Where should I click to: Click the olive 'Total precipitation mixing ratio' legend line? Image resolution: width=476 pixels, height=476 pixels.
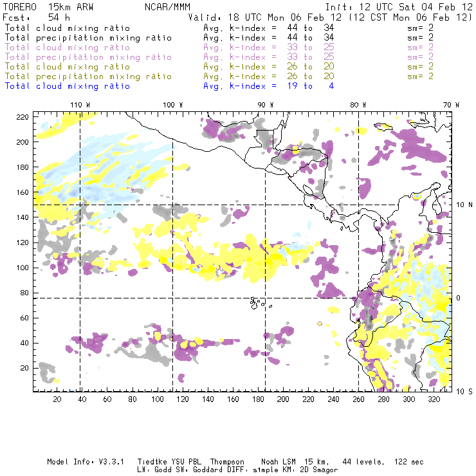pos(88,76)
